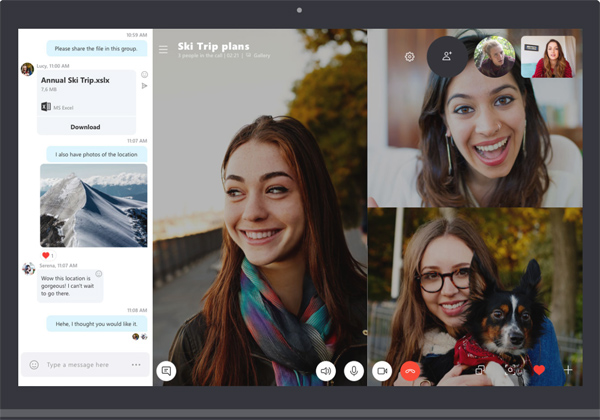The width and height of the screenshot is (600, 420).
Task: Open the emoji picker in message box
Action: 33,365
